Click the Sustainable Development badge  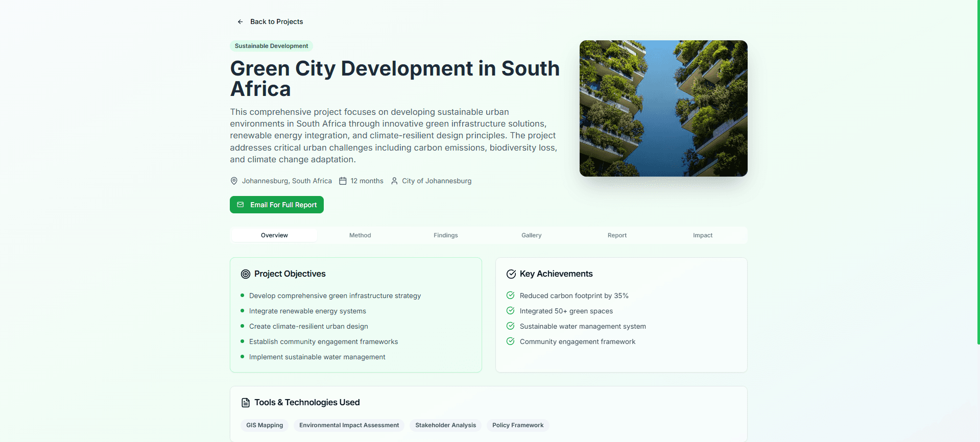coord(271,46)
